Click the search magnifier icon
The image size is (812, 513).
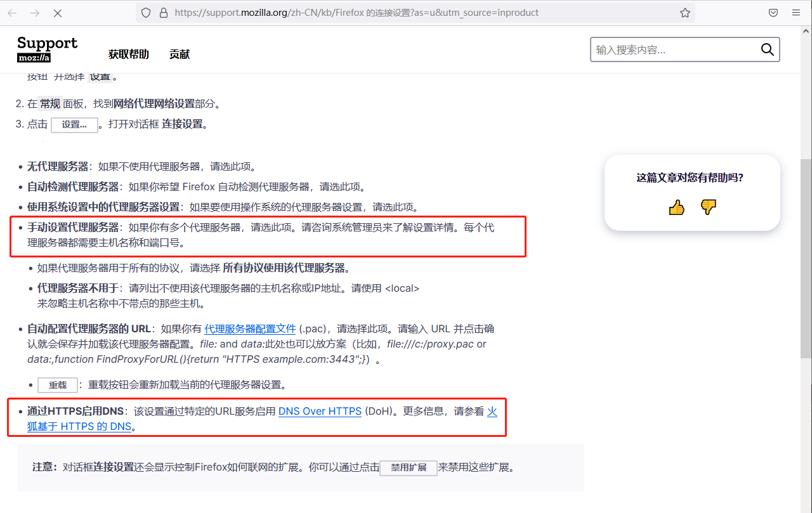click(x=767, y=49)
